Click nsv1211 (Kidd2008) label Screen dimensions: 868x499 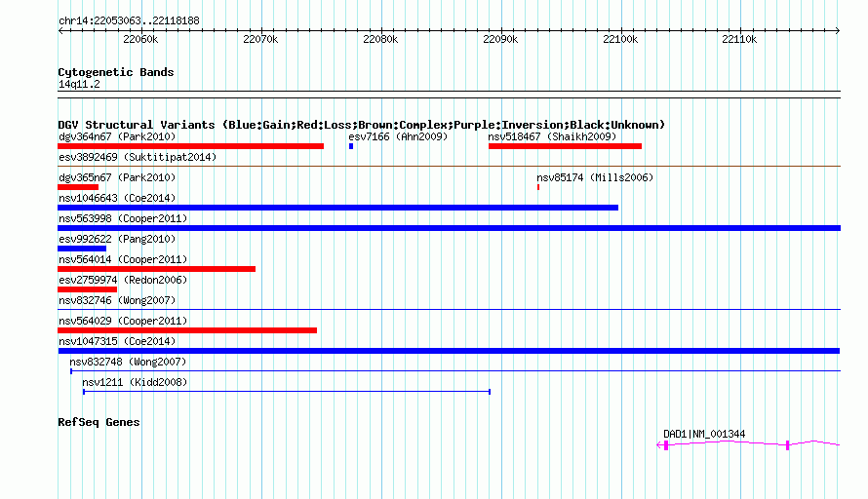pyautogui.click(x=135, y=382)
